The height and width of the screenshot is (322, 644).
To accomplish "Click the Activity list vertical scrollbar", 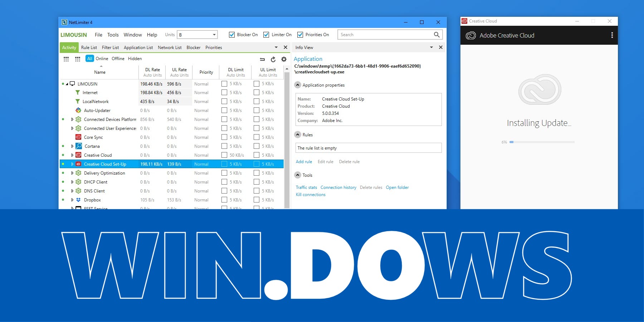I will (287, 140).
